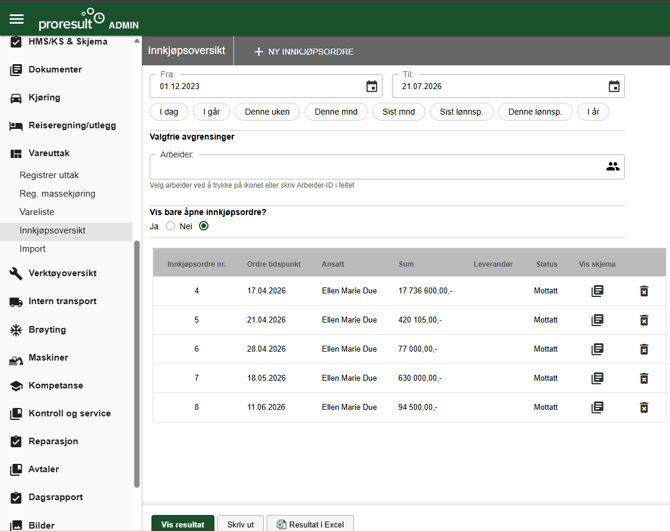This screenshot has width=670, height=531.
Task: Filter by I dag
Action: (169, 112)
